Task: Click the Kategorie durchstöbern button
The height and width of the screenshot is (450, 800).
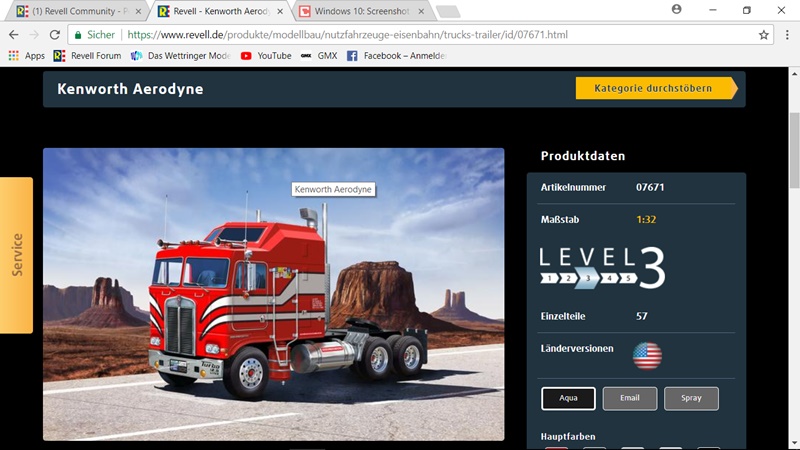Action: tap(657, 88)
